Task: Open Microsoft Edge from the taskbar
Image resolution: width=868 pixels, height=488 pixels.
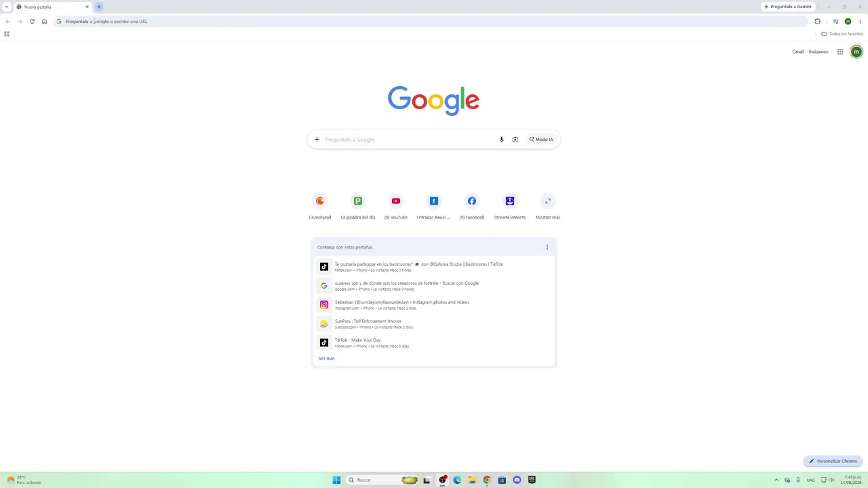Action: coord(457,480)
